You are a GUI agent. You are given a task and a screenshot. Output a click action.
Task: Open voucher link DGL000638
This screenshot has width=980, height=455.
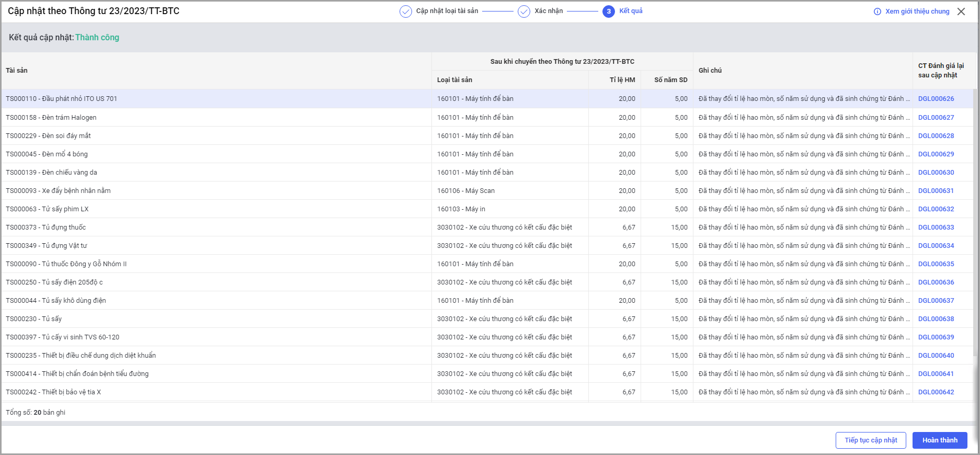point(936,319)
